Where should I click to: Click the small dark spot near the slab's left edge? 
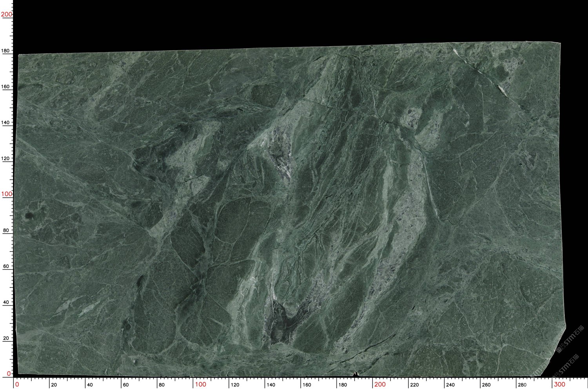pos(29,215)
